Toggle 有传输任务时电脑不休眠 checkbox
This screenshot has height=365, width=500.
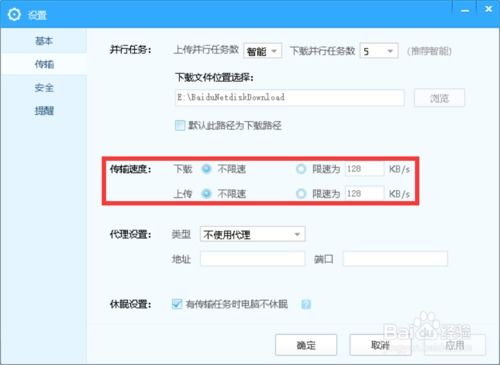(x=177, y=304)
